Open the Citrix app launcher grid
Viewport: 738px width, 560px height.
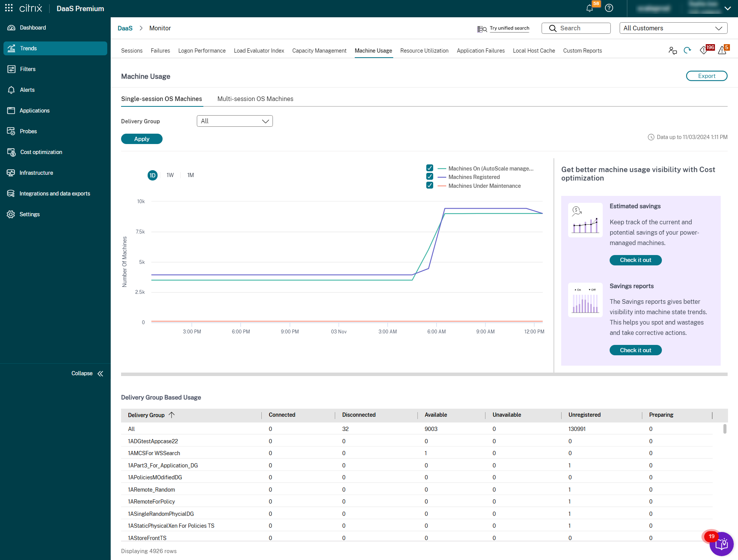pyautogui.click(x=9, y=8)
